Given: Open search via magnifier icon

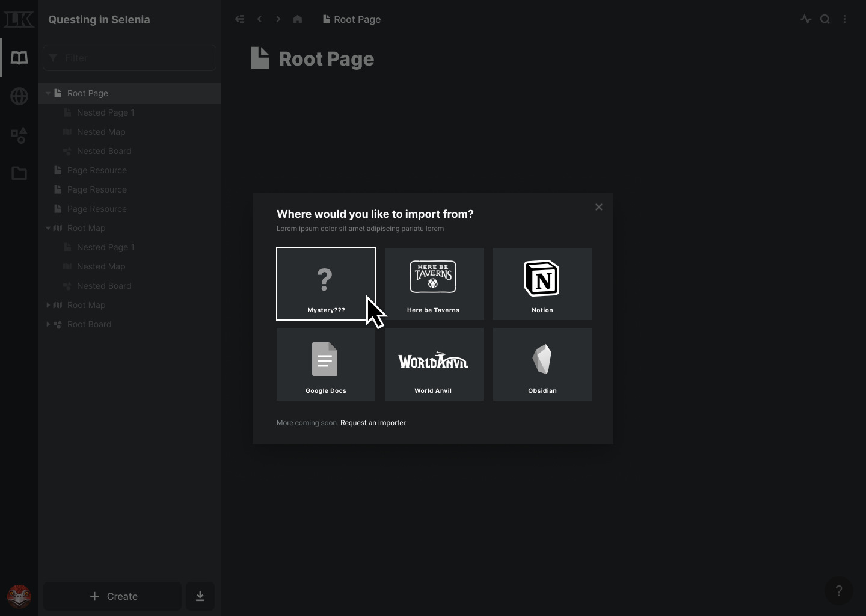Looking at the screenshot, I should pos(825,19).
